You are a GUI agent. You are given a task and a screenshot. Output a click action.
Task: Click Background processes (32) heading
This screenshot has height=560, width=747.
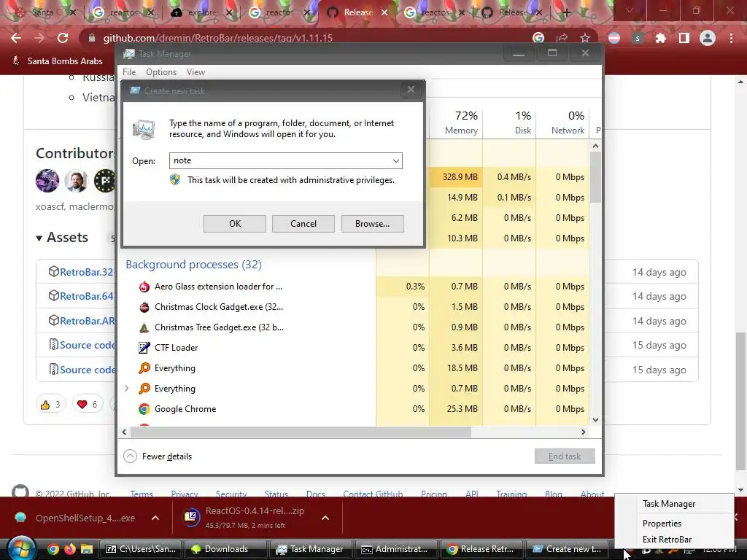[x=193, y=264]
